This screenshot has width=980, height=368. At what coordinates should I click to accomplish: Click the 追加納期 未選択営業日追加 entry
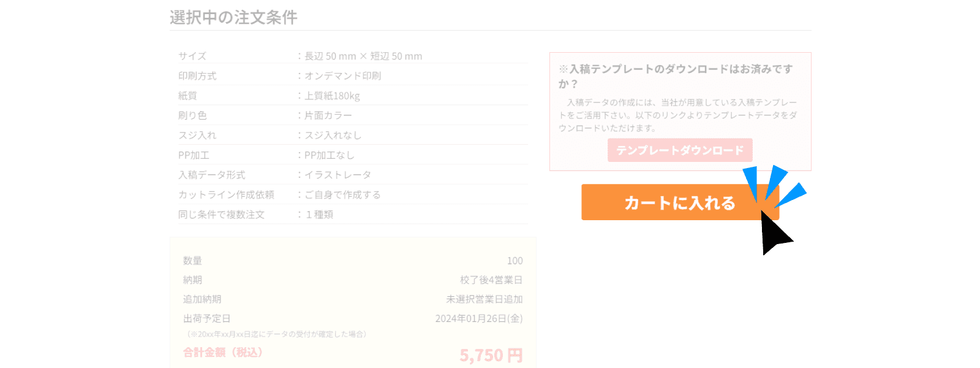click(x=352, y=299)
